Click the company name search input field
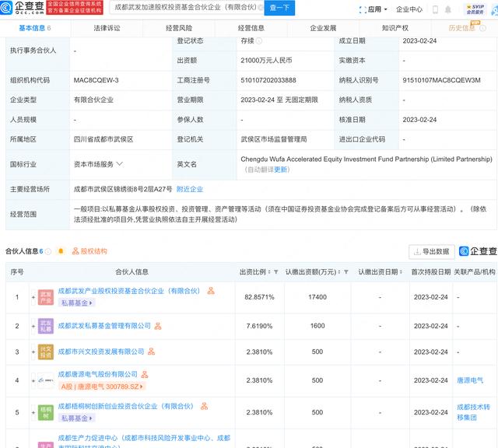The height and width of the screenshot is (448, 498). [186, 7]
